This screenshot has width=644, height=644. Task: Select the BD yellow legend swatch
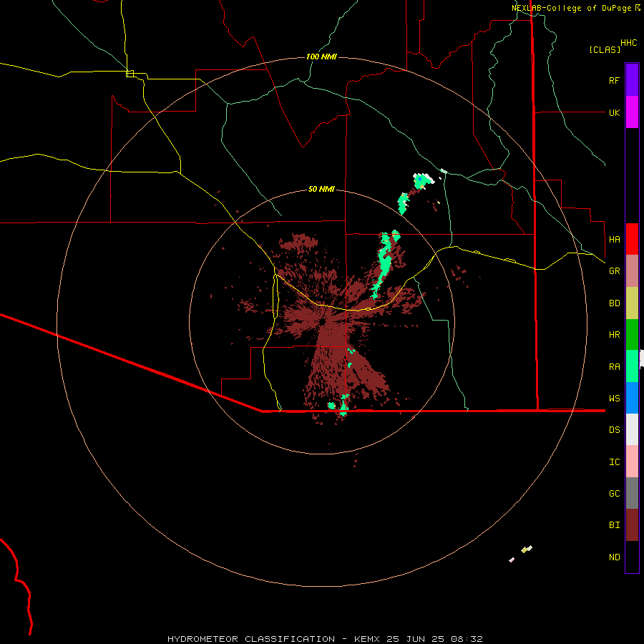[632, 303]
